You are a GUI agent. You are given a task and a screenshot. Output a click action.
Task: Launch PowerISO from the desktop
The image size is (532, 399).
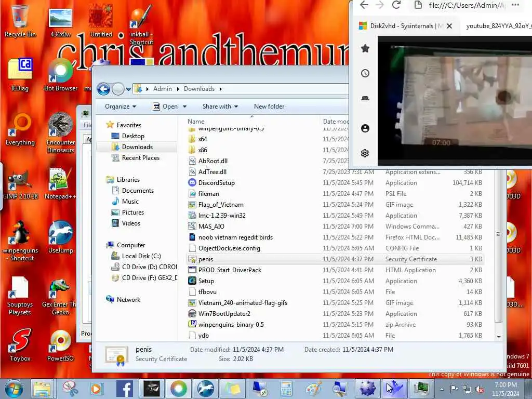[x=60, y=345]
